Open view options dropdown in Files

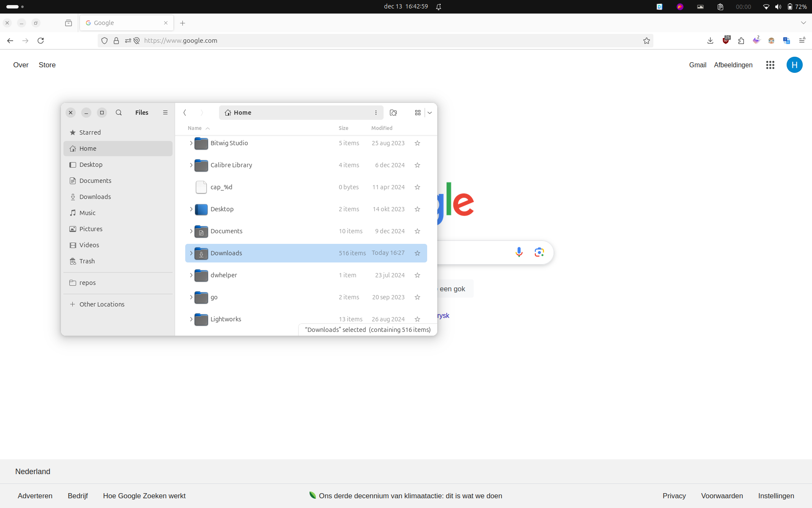tap(430, 113)
